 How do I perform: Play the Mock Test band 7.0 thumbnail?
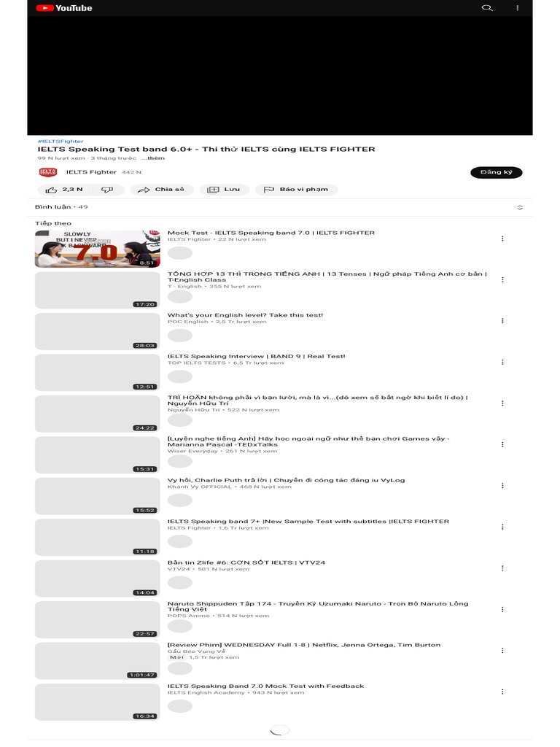click(x=98, y=249)
